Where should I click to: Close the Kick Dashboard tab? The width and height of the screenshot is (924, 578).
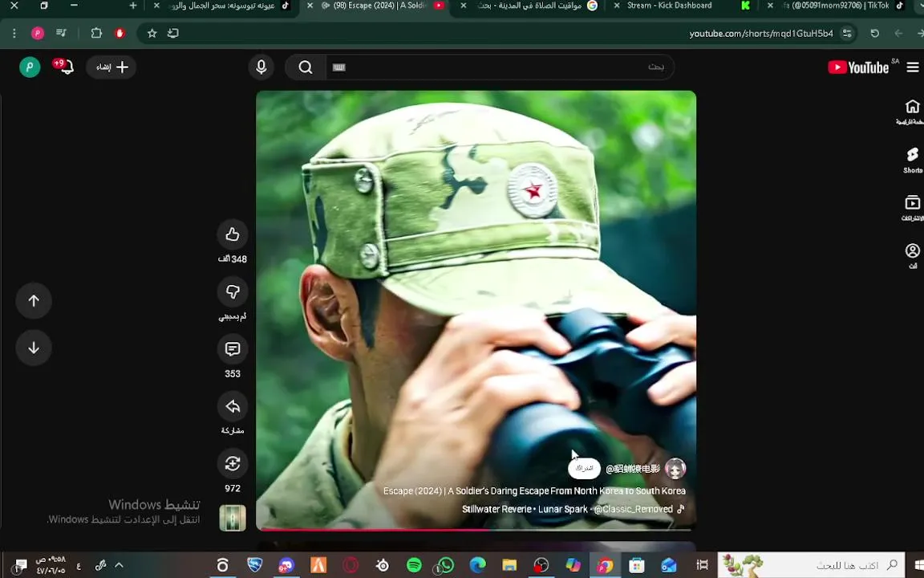click(616, 6)
